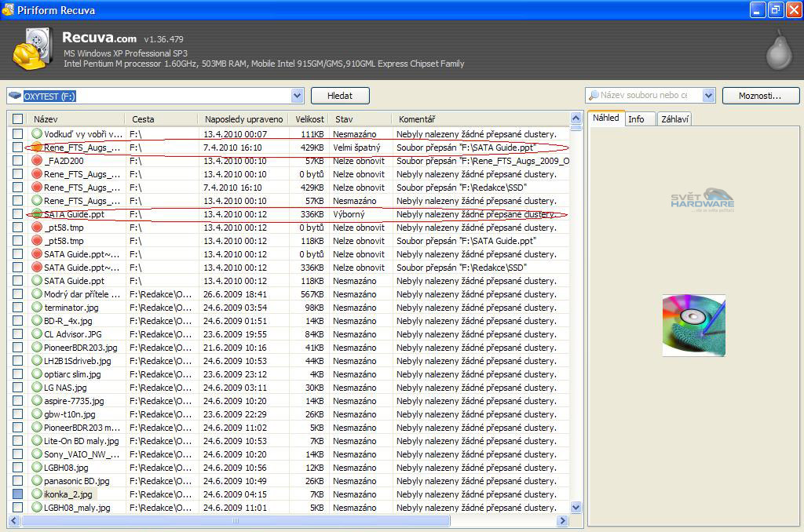The image size is (804, 532).
Task: Open the Záhlaví tab
Action: tap(674, 119)
